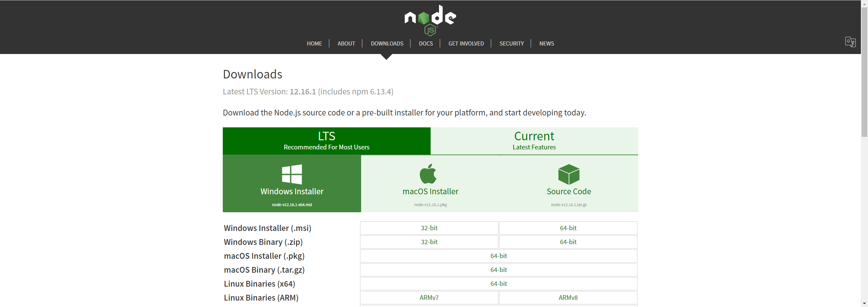This screenshot has height=307, width=868.
Task: Select the DOWNLOADS menu item
Action: tap(387, 43)
